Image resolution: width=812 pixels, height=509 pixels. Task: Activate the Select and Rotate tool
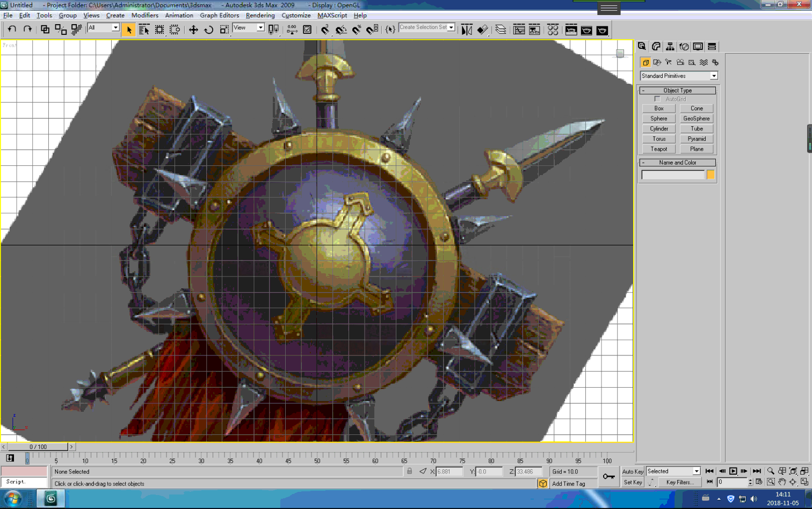click(209, 30)
